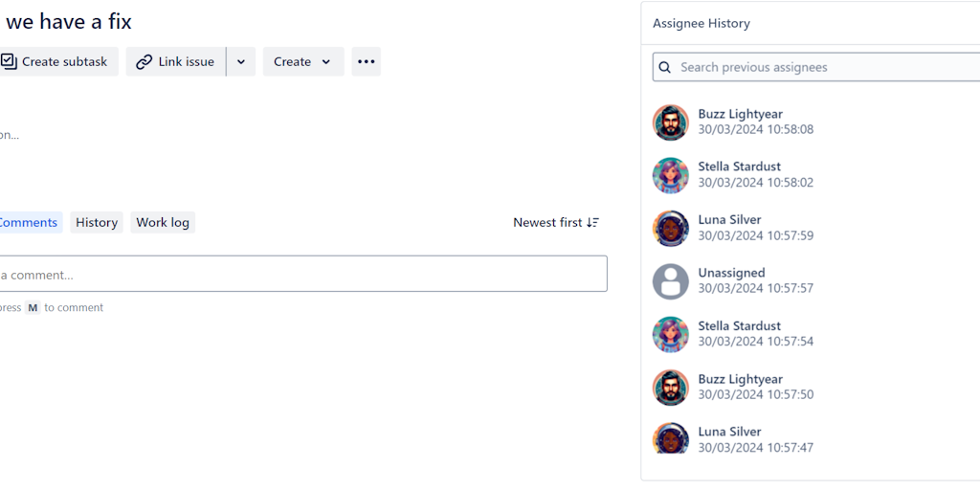This screenshot has width=980, height=490.
Task: Click the search magnifier icon
Action: (665, 67)
